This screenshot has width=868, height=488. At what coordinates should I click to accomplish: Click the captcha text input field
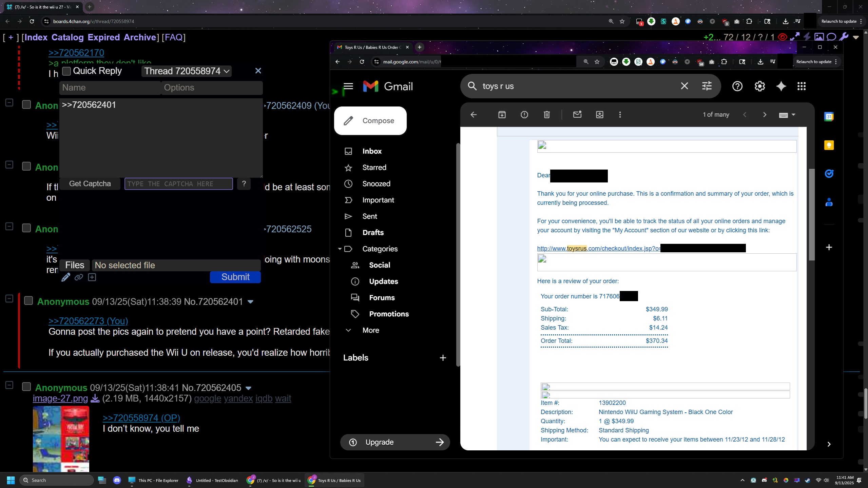point(179,184)
